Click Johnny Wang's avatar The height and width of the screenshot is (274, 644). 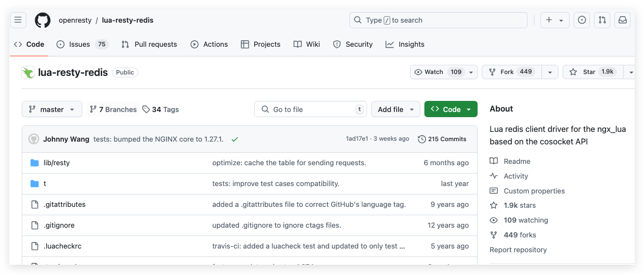click(34, 139)
